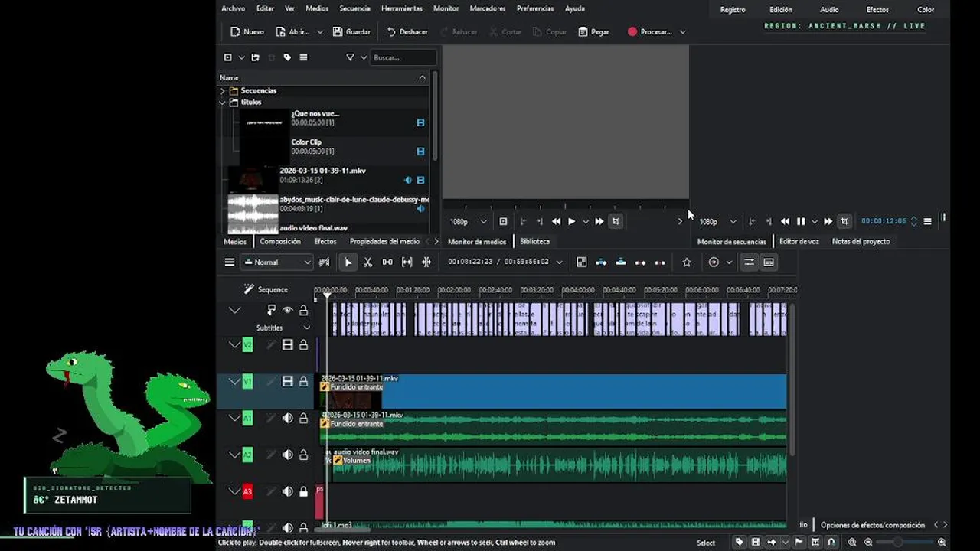Overwrite clip zone in timeline icon
980x551 pixels.
[x=621, y=262]
